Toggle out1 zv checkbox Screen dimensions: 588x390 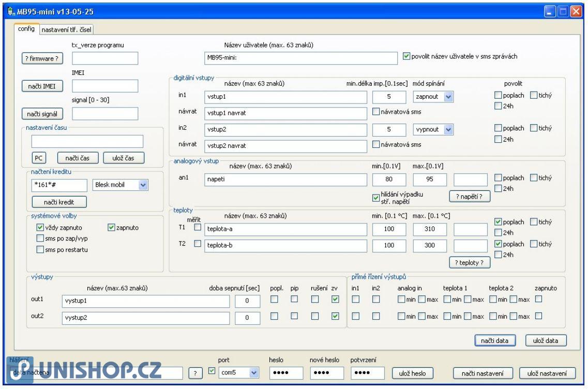[x=335, y=299]
